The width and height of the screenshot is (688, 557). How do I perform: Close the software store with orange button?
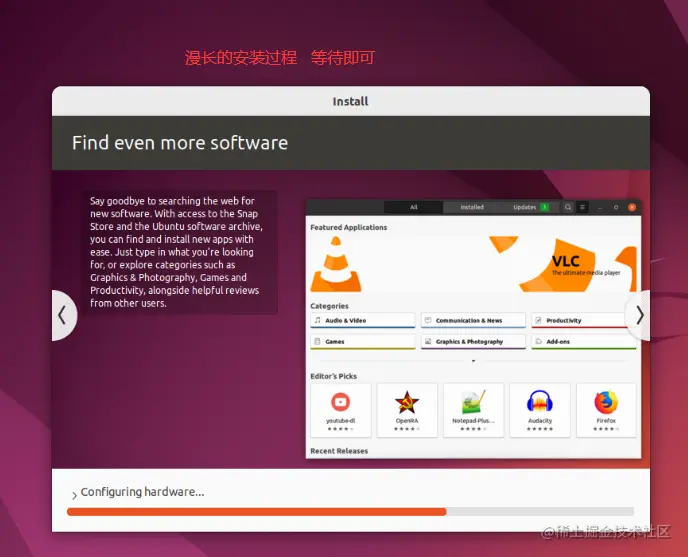coord(632,207)
